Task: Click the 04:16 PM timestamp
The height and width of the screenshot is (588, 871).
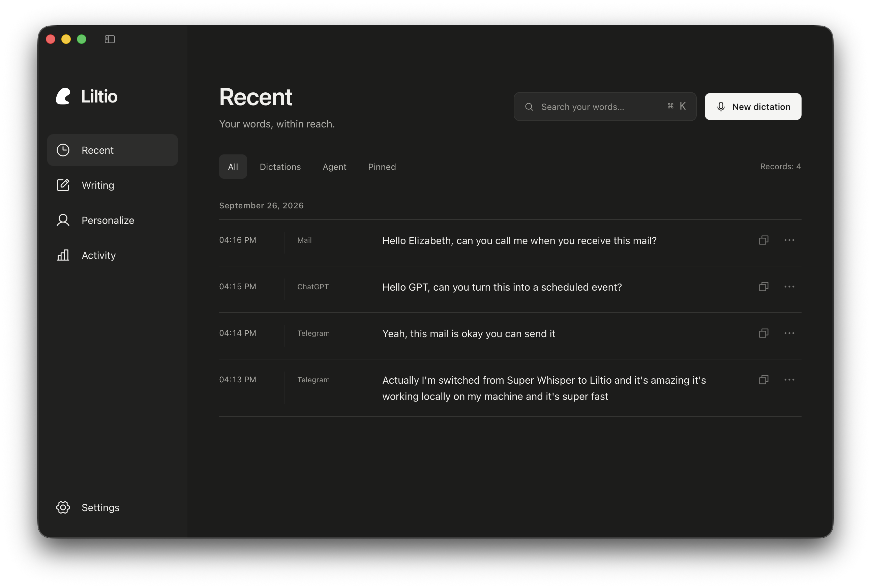Action: tap(238, 240)
